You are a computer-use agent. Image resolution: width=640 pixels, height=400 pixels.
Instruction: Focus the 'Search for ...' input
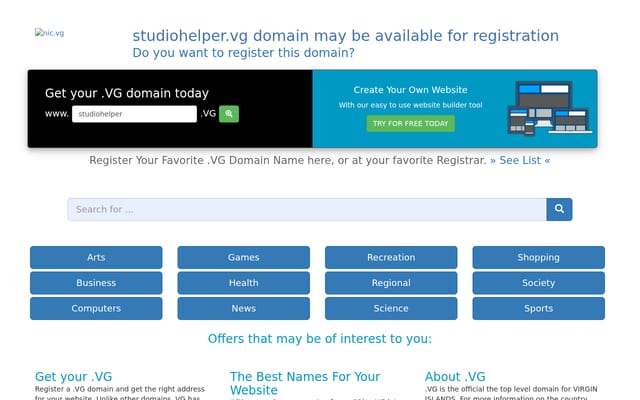[307, 209]
